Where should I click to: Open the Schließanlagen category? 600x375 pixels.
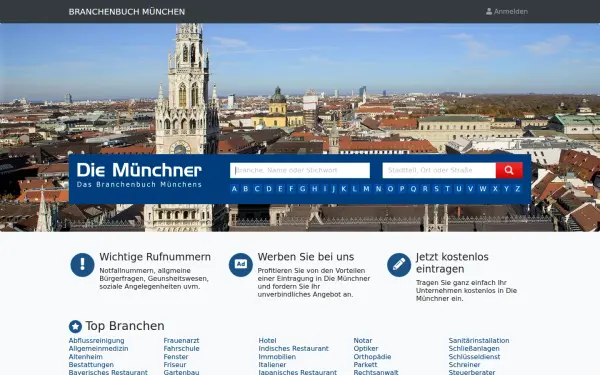point(474,349)
